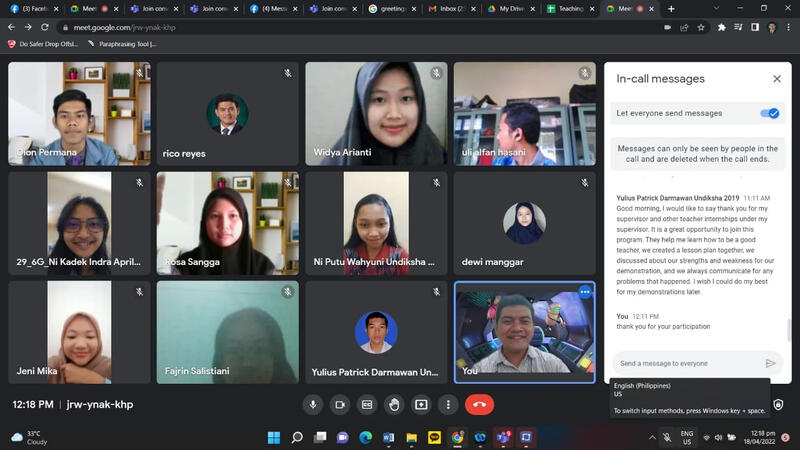Switch to the My Drive tab
This screenshot has height=450, width=800.
click(x=511, y=9)
